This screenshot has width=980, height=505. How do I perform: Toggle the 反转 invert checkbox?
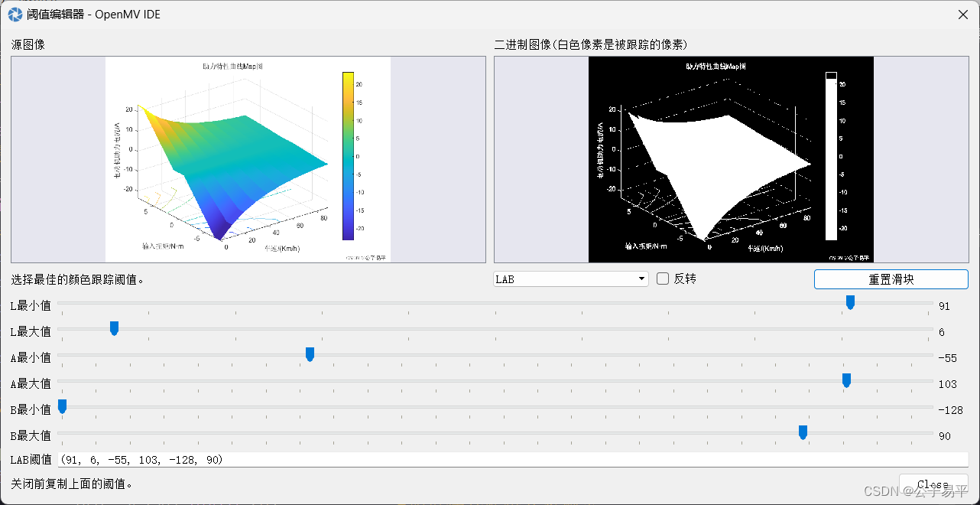click(663, 279)
